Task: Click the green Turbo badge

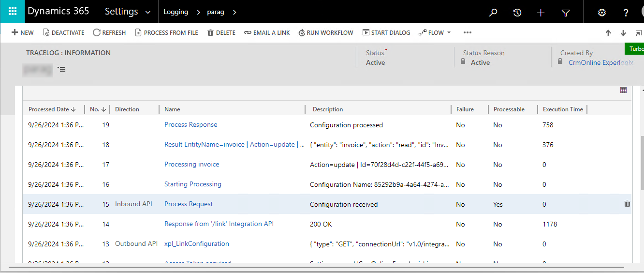Action: pyautogui.click(x=634, y=49)
